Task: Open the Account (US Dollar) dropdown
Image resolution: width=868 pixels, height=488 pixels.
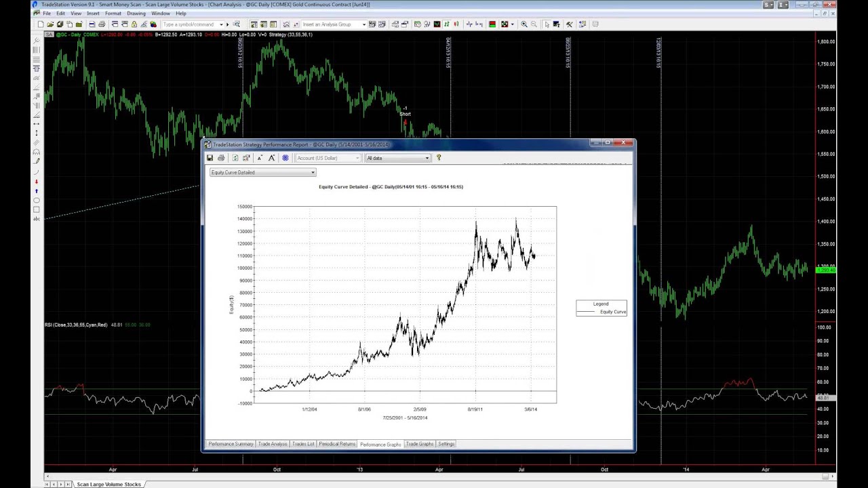Action: point(328,158)
